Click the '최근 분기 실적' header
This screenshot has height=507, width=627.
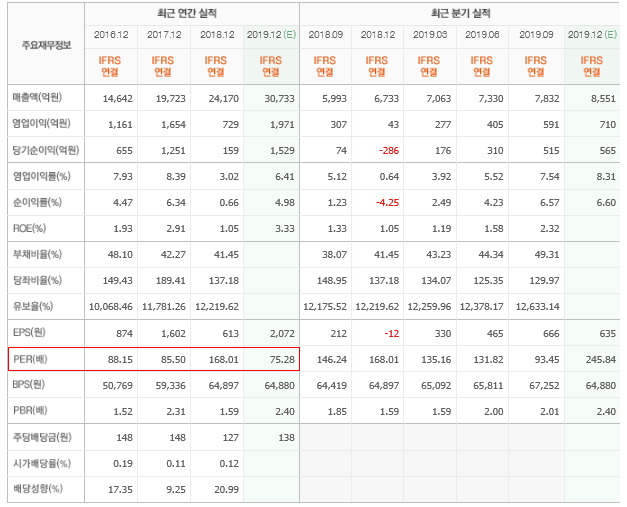(x=460, y=14)
